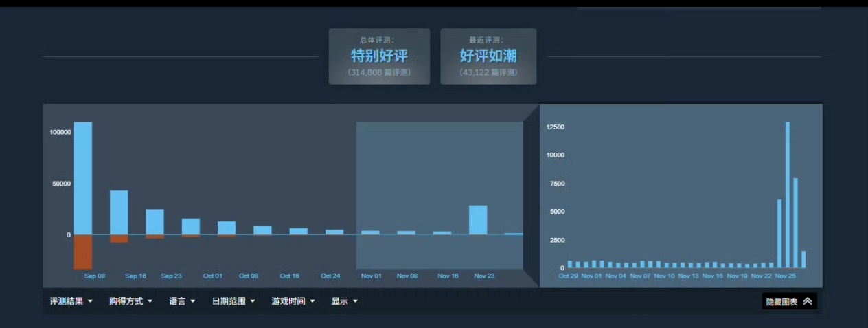Image resolution: width=868 pixels, height=328 pixels.
Task: Click the Oct 24 positive bar
Action: (x=334, y=232)
